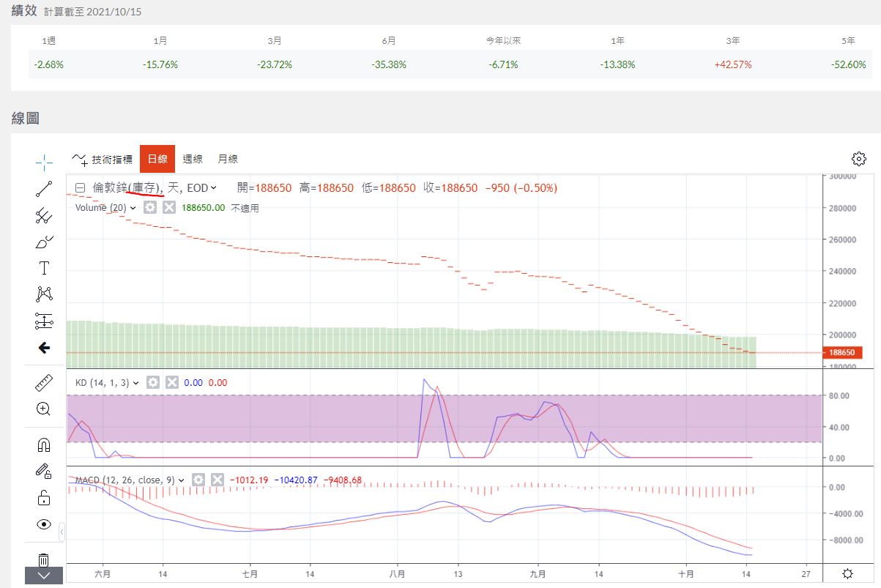Toggle magnet mode on the chart
881x588 pixels.
point(44,444)
